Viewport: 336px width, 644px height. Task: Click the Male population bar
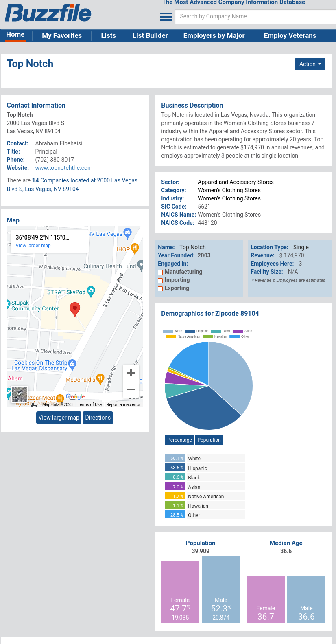221,589
